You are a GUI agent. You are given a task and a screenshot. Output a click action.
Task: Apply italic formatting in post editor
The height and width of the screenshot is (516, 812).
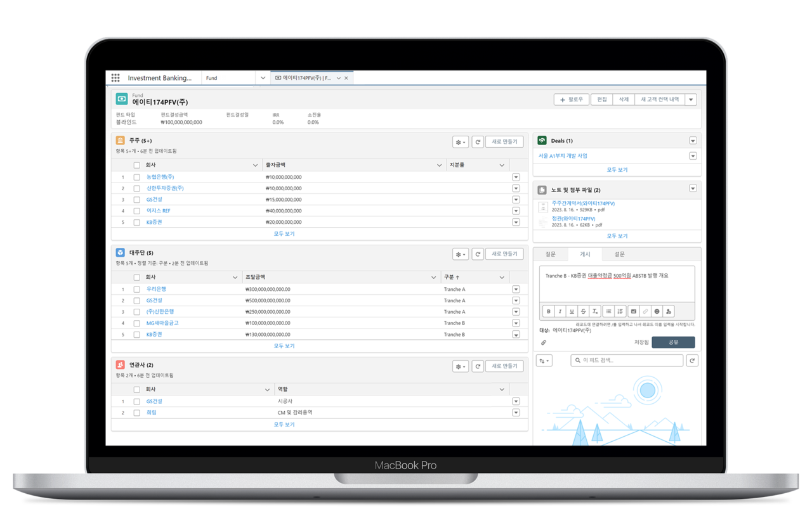pos(560,311)
